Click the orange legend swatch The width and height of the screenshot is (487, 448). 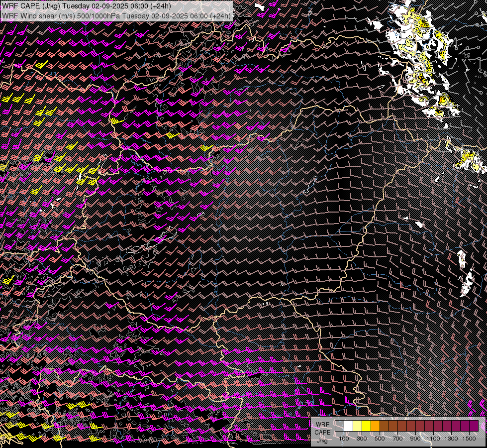click(x=375, y=426)
